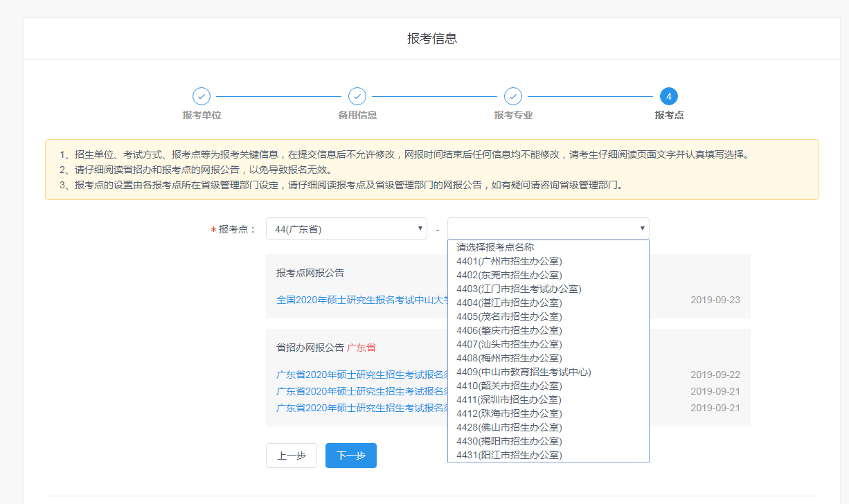Viewport: 849px width, 504px height.
Task: Select 4409(中山市教育招生考试中心) option
Action: click(x=524, y=372)
